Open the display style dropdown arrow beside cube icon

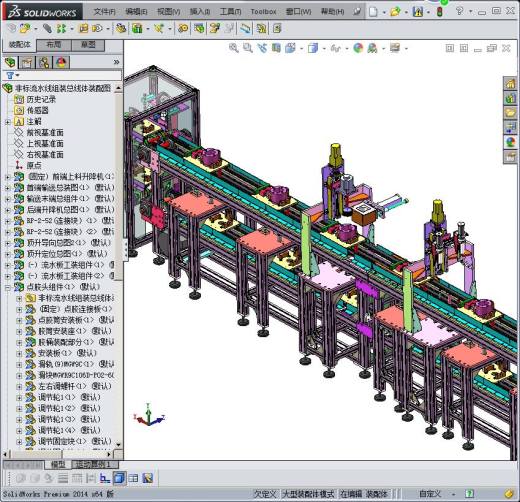(x=324, y=49)
